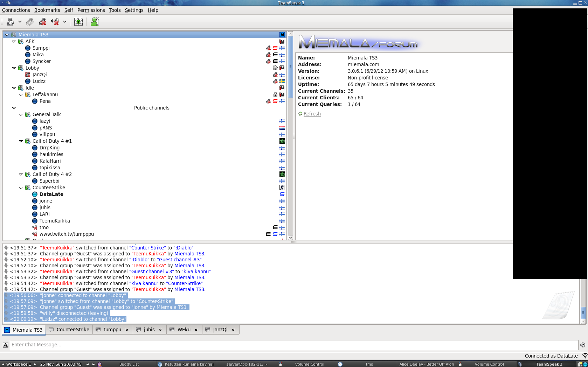Click the blue S icon on DataLate row
588x367 pixels.
282,194
